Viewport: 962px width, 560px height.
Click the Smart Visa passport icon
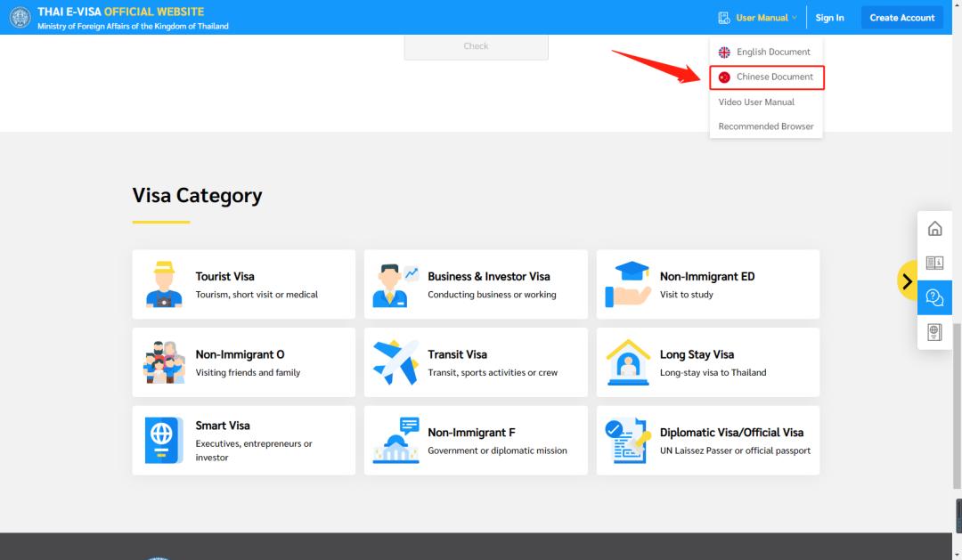(x=164, y=441)
